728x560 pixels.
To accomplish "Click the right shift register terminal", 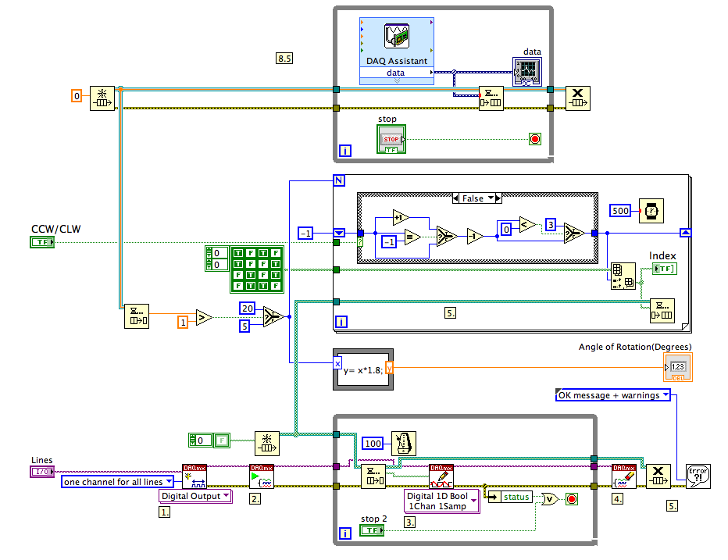I will 685,233.
